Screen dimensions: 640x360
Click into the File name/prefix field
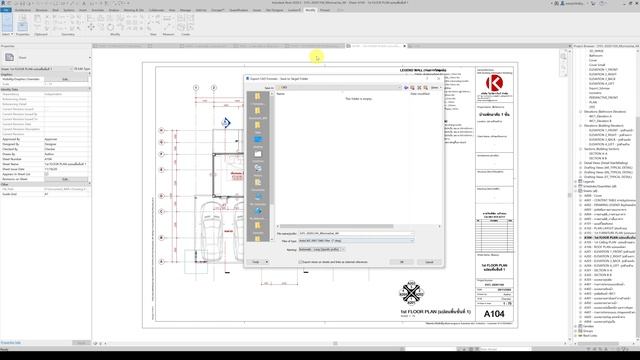pyautogui.click(x=356, y=233)
